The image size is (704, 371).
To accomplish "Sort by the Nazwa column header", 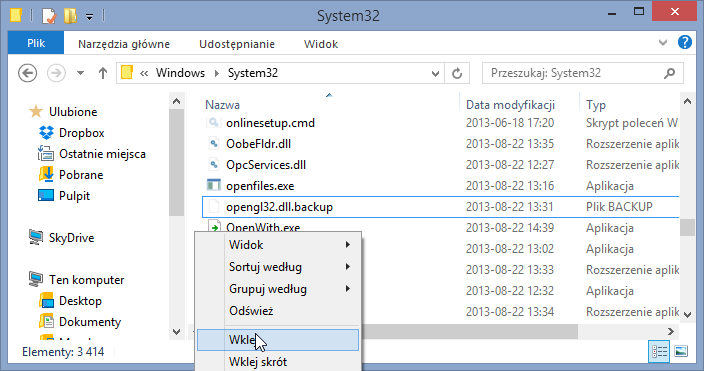I will pyautogui.click(x=223, y=105).
